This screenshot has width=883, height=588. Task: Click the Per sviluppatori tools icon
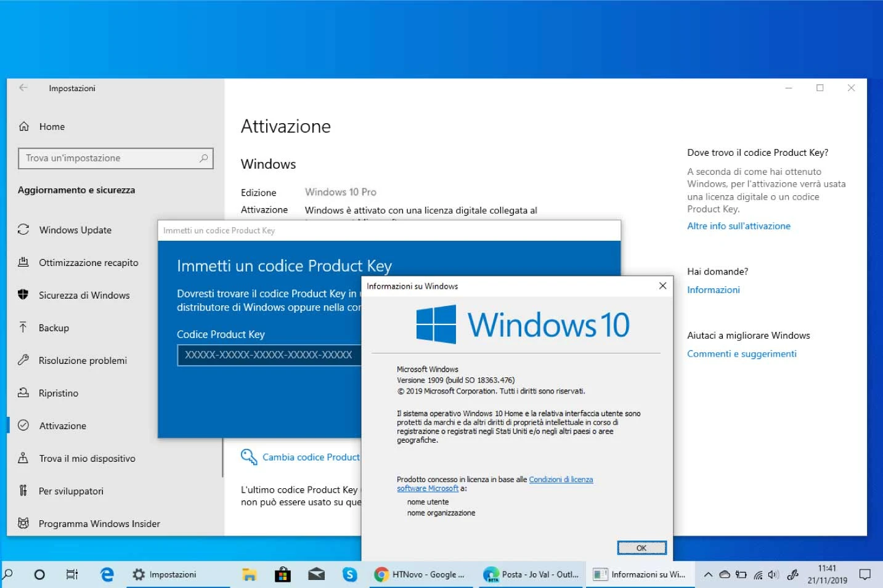pyautogui.click(x=23, y=491)
